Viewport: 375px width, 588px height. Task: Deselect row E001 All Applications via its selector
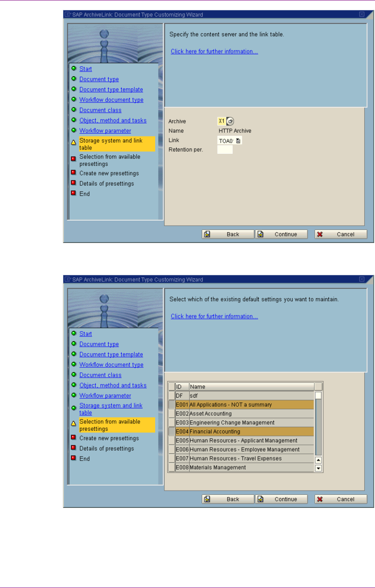point(172,404)
